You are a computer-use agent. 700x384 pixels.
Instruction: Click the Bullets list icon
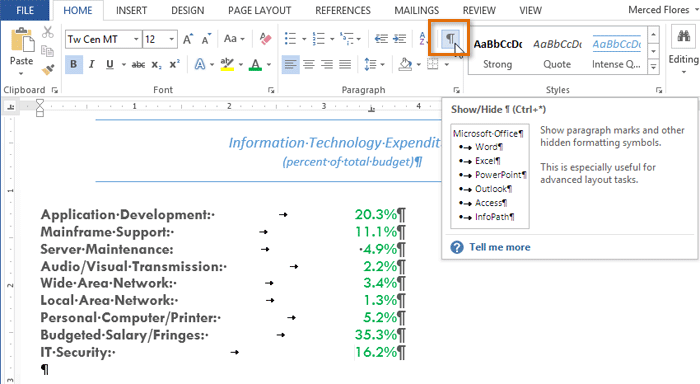pyautogui.click(x=290, y=39)
